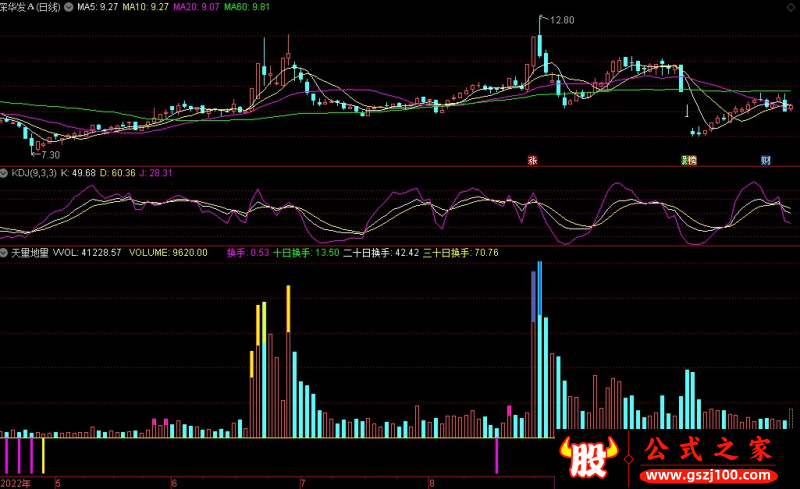Image resolution: width=800 pixels, height=489 pixels.
Task: Click the K: 49.68 value
Action: click(78, 173)
